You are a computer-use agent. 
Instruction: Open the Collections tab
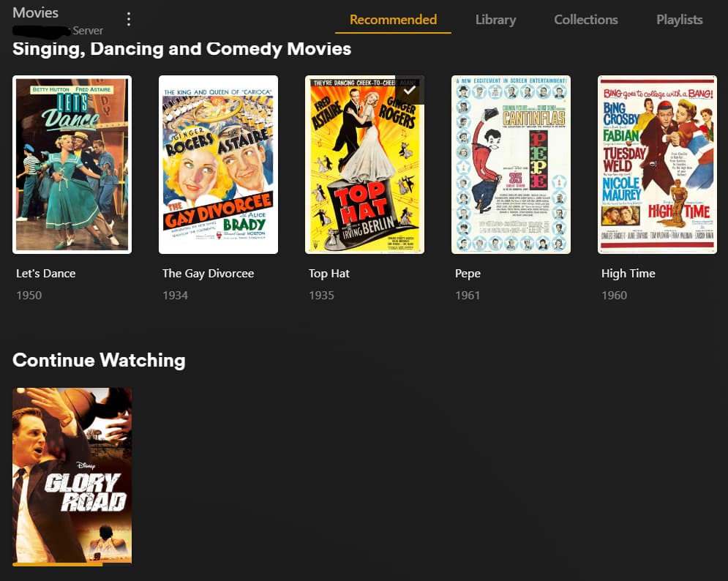(x=585, y=20)
